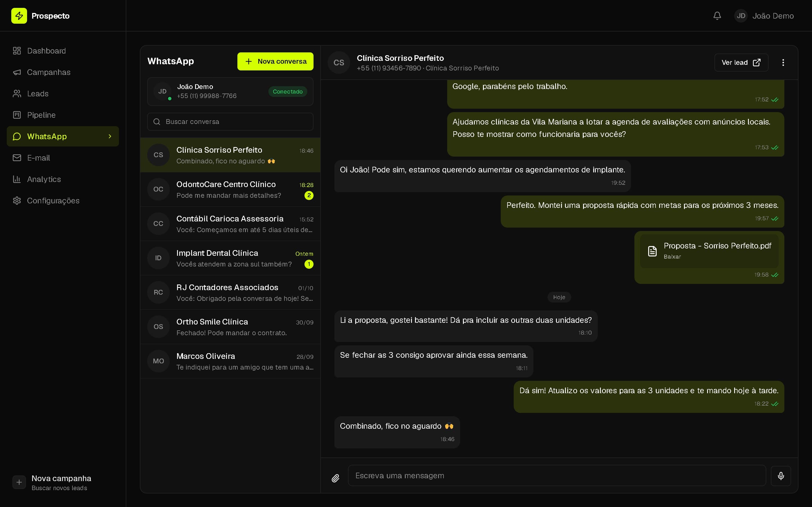
Task: Click the Prospecto lightning logo icon
Action: click(19, 16)
